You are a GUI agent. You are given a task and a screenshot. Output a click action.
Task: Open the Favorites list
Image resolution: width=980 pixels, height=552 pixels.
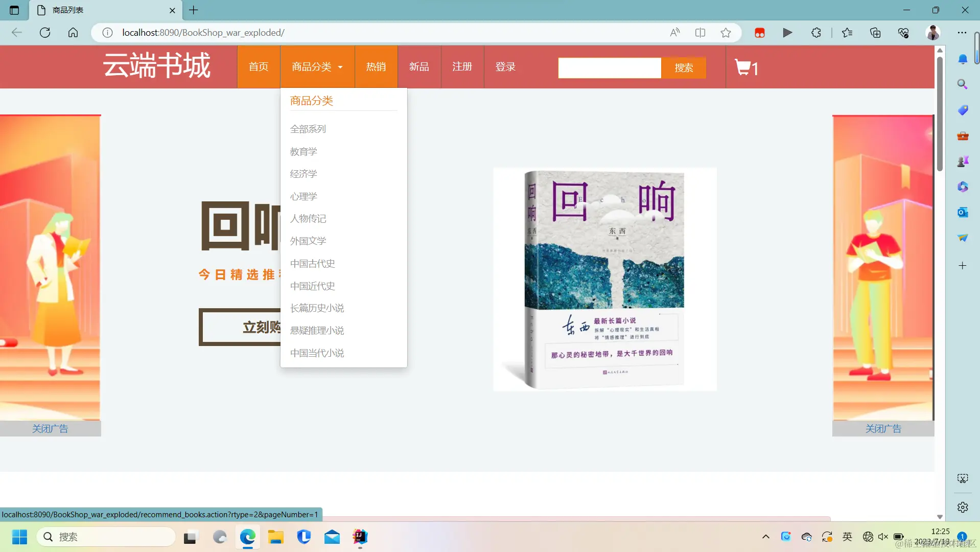click(847, 33)
